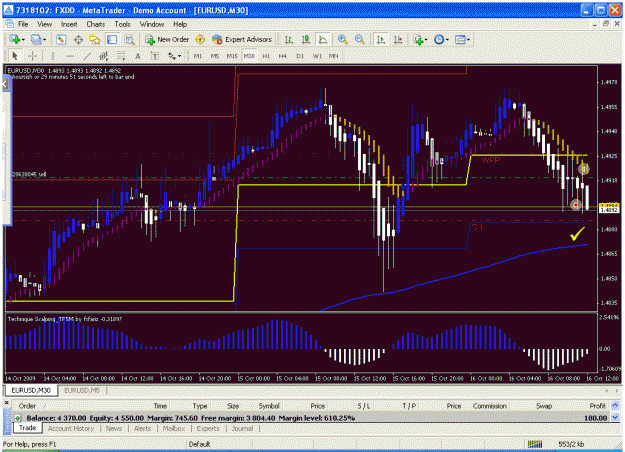Click the Profiles icon
This screenshot has height=452, width=625.
[36, 39]
